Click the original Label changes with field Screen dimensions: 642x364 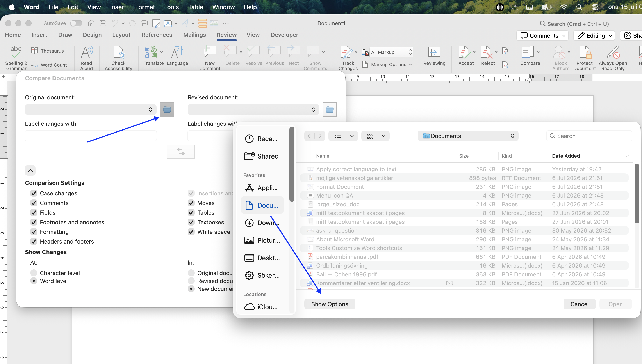91,136
